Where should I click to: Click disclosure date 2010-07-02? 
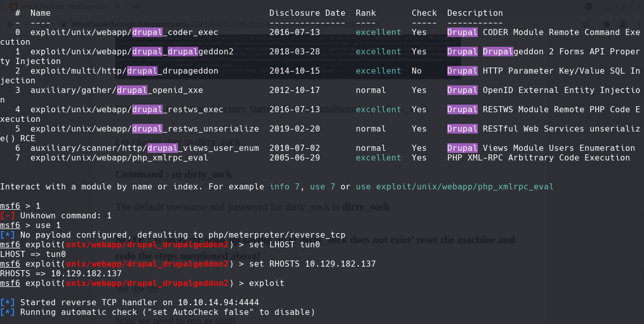(x=295, y=148)
